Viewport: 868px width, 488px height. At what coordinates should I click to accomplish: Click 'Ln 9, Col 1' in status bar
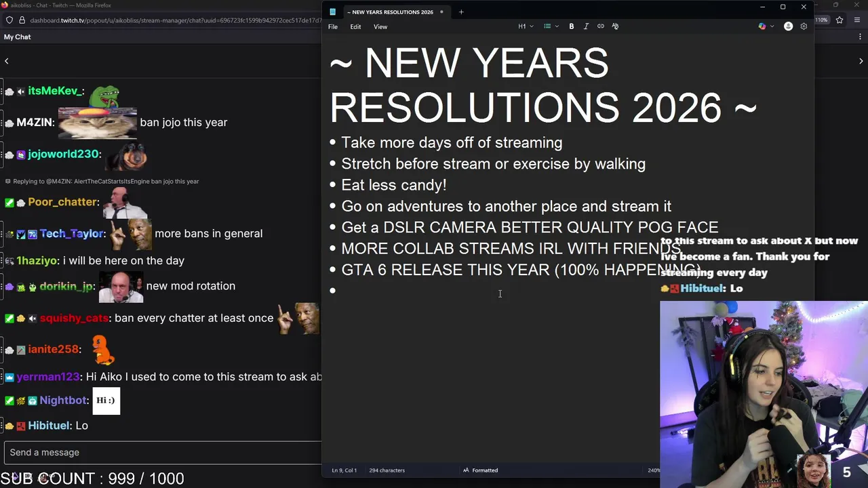344,470
